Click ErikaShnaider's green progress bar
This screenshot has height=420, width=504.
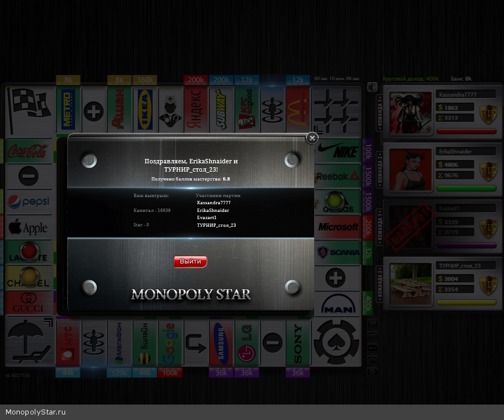tap(466, 189)
